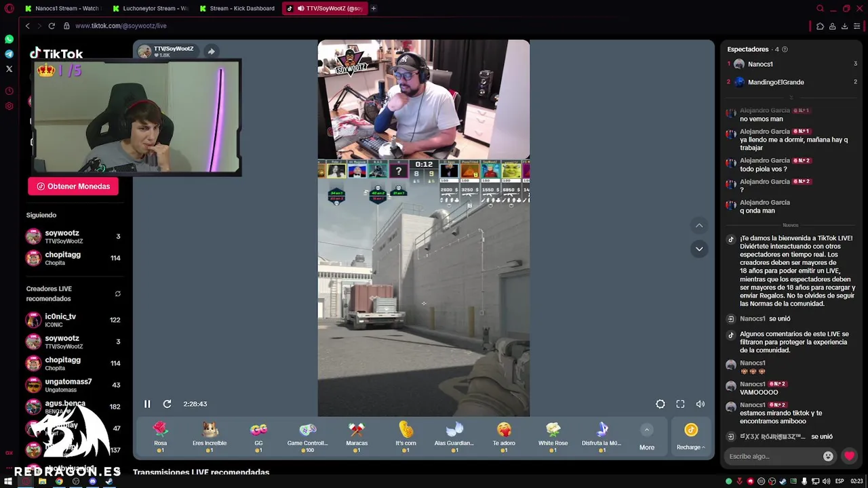Open history in Opera sidebar
This screenshot has width=868, height=488.
[9, 91]
